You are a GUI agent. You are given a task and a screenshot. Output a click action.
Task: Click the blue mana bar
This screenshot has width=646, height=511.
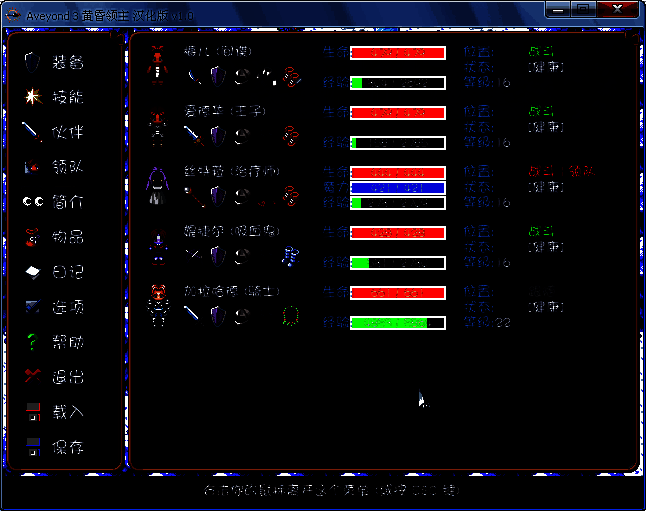pos(397,188)
